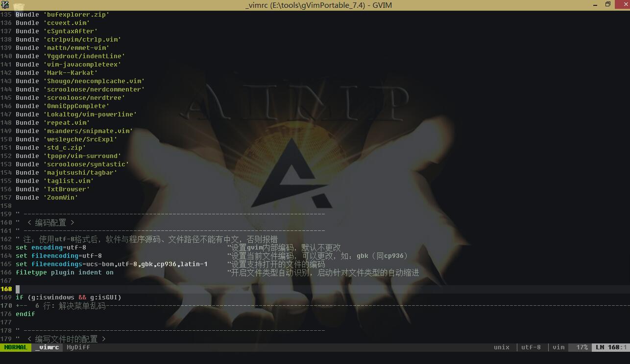
Task: Click the line Bundle 'ZoomWin'
Action: 47,198
